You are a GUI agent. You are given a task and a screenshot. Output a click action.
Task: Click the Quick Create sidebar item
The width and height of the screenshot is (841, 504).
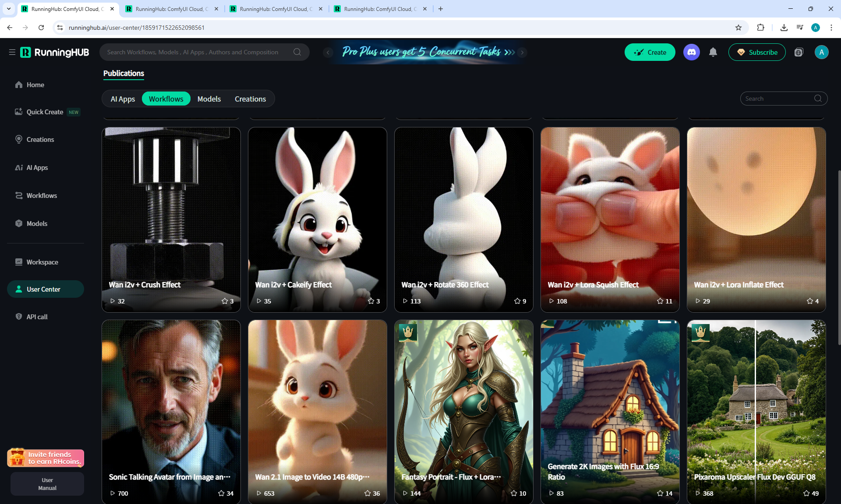pos(45,112)
